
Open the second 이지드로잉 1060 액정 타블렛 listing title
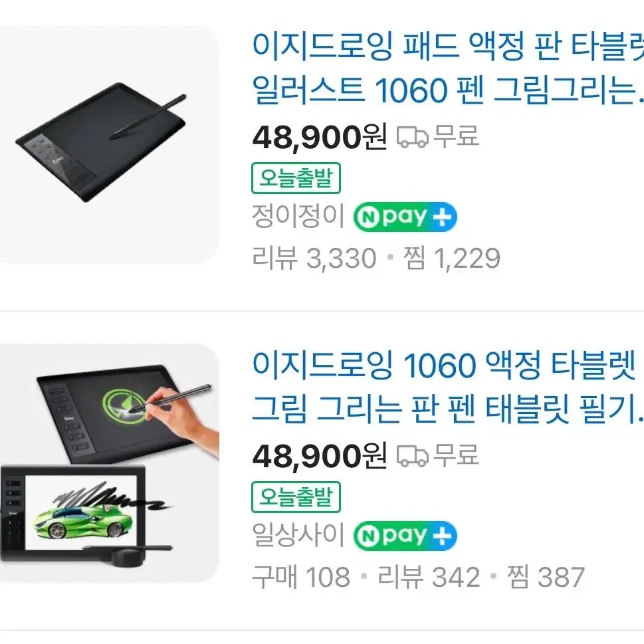(448, 387)
